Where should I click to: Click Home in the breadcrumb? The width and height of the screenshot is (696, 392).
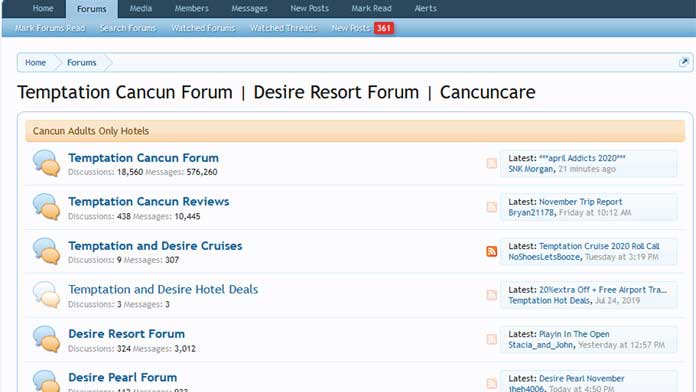point(36,63)
